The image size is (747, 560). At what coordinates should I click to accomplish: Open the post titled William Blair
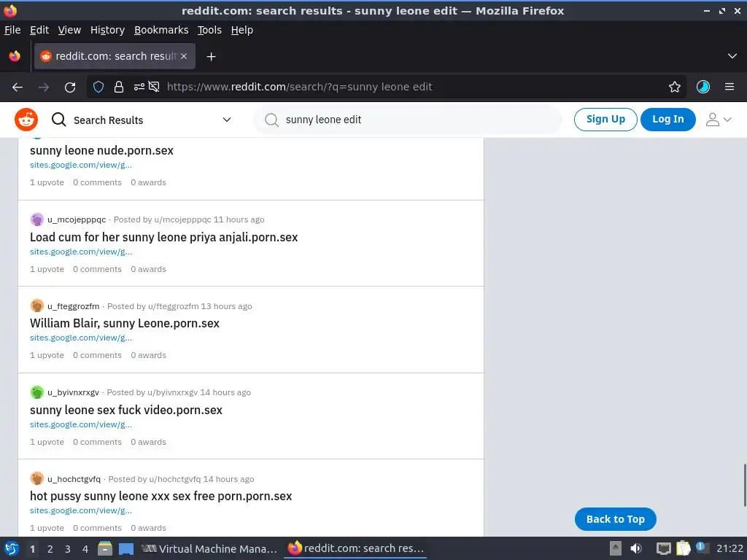coord(125,323)
